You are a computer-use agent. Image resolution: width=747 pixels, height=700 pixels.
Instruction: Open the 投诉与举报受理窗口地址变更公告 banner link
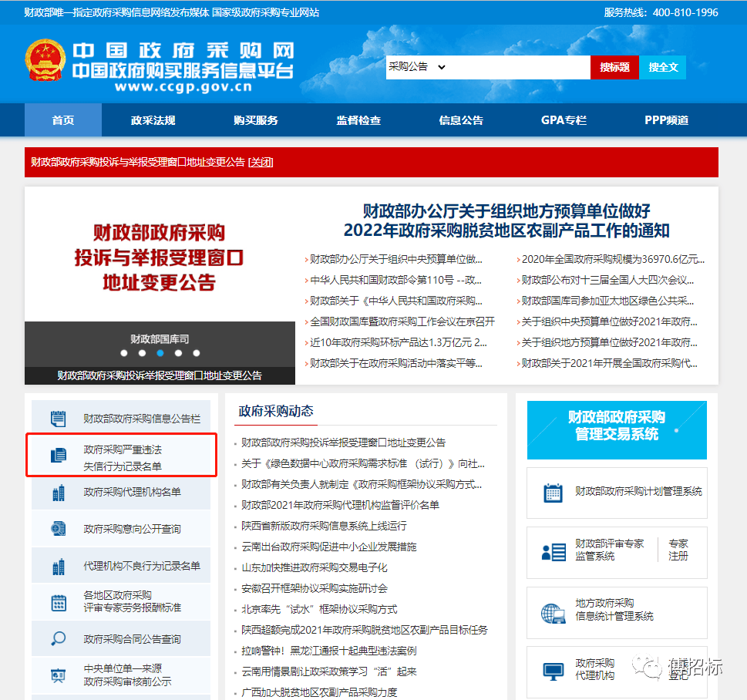click(x=138, y=162)
